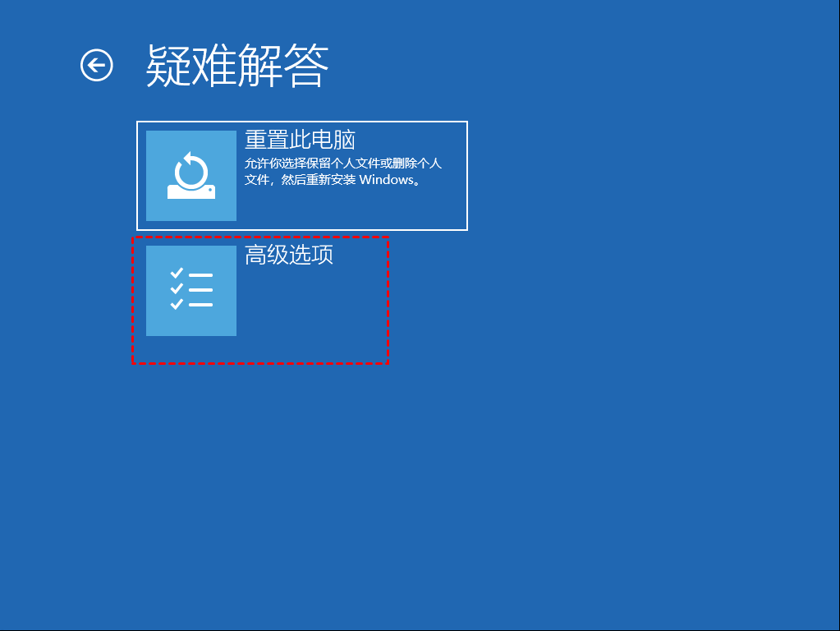
Task: Return to the previous screen with the arrow
Action: click(x=96, y=66)
